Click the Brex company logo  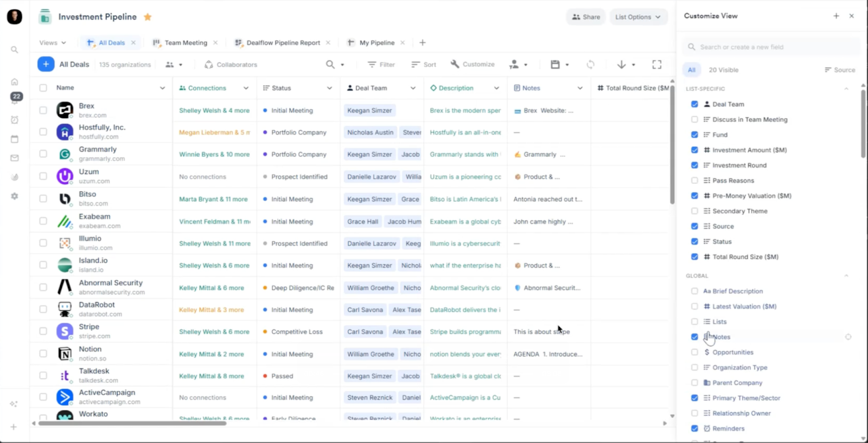[65, 110]
